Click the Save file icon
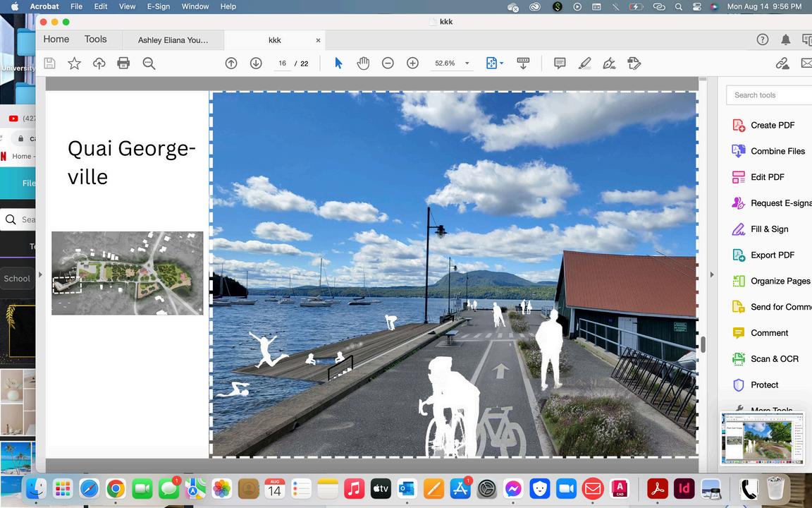812x508 pixels. (49, 64)
